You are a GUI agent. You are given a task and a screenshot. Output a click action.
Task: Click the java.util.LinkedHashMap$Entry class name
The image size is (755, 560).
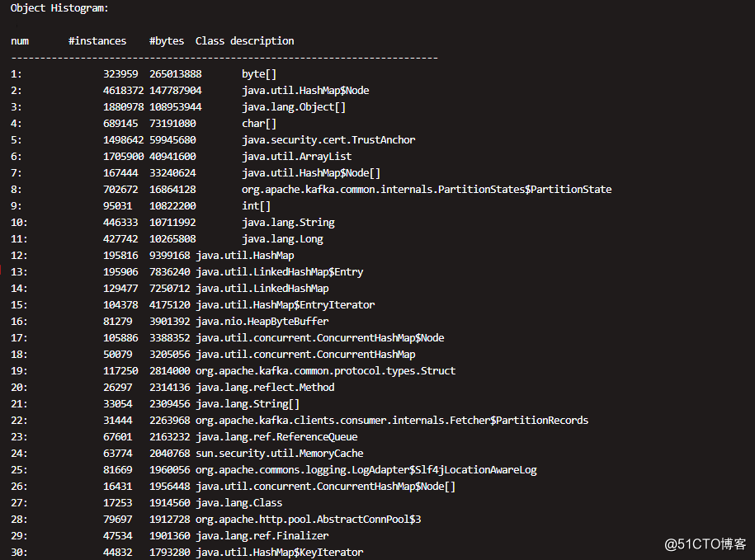pyautogui.click(x=279, y=272)
